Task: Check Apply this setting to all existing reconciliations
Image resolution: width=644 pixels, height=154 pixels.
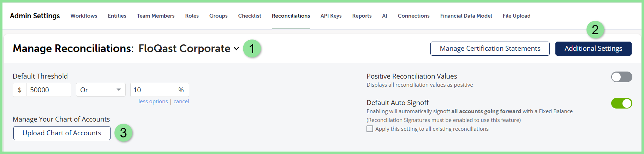Action: coord(370,129)
